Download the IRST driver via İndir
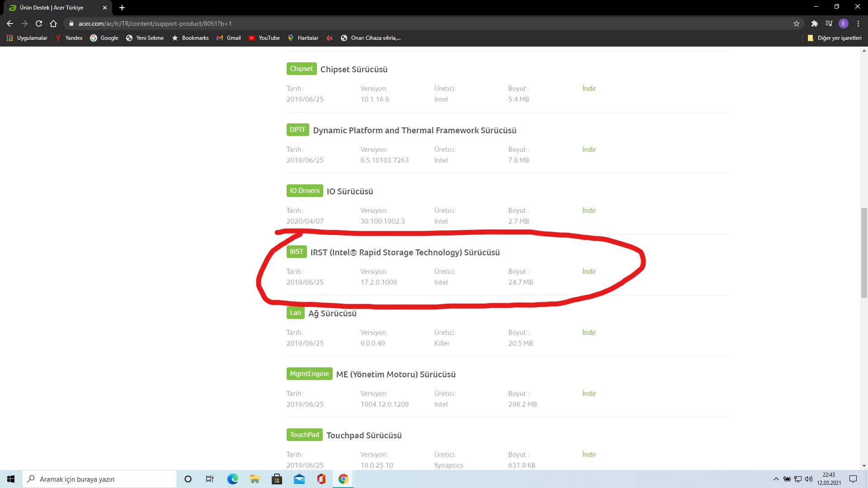868x488 pixels. click(589, 272)
